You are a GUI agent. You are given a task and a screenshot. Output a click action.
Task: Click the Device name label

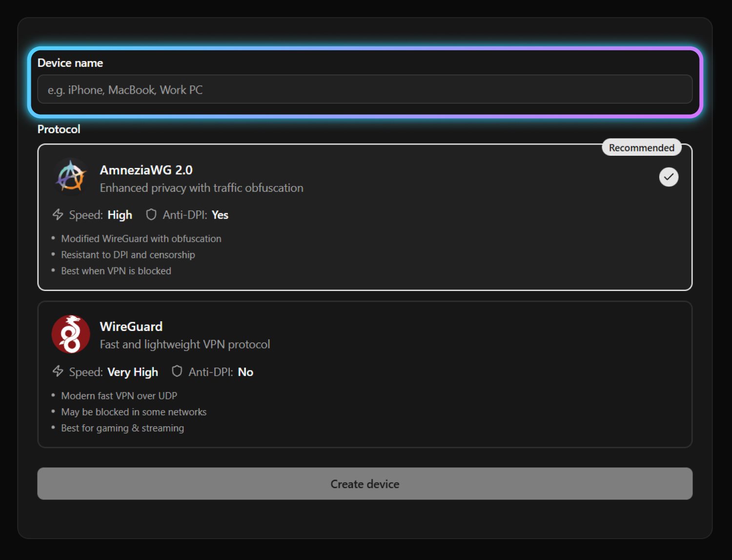(x=70, y=63)
